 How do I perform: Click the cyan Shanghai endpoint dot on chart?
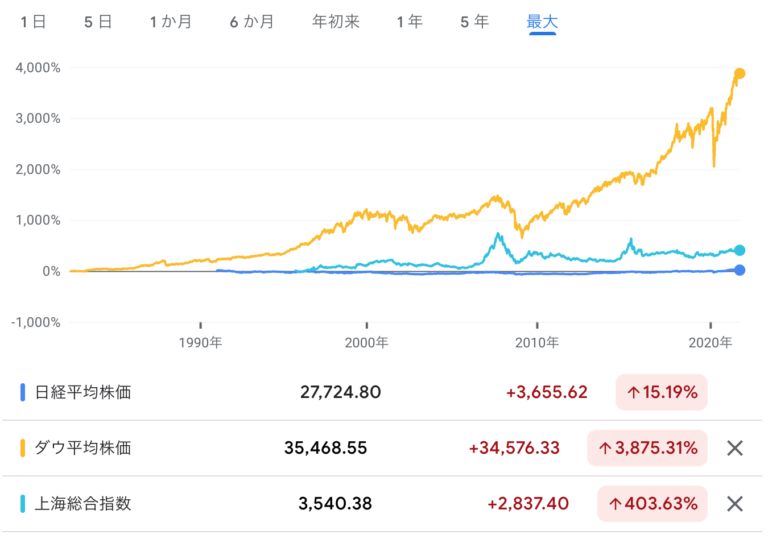pyautogui.click(x=740, y=251)
